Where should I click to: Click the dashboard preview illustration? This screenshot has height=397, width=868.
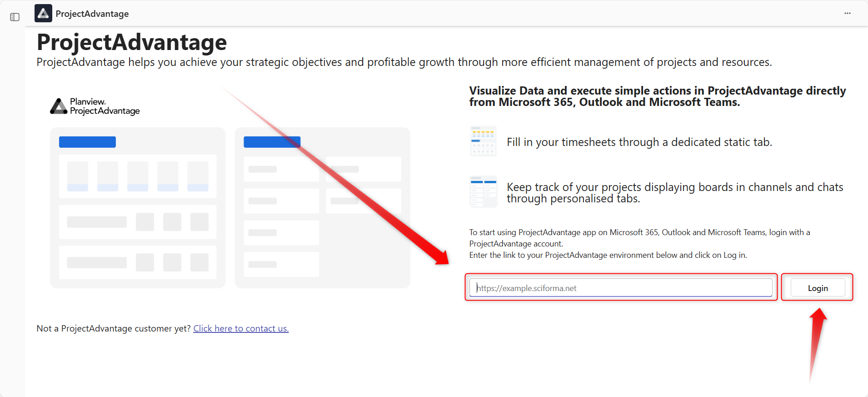(x=230, y=208)
